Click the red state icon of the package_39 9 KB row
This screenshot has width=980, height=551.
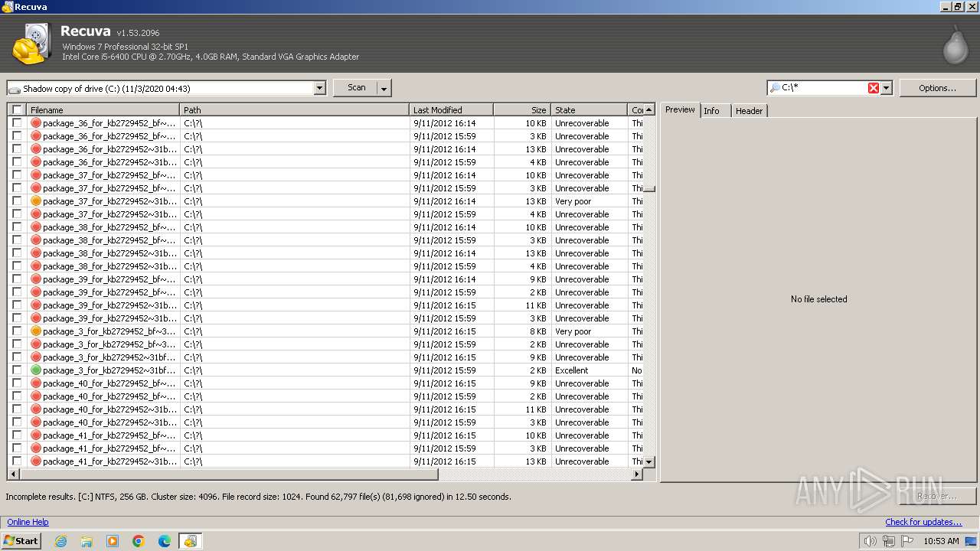(35, 279)
